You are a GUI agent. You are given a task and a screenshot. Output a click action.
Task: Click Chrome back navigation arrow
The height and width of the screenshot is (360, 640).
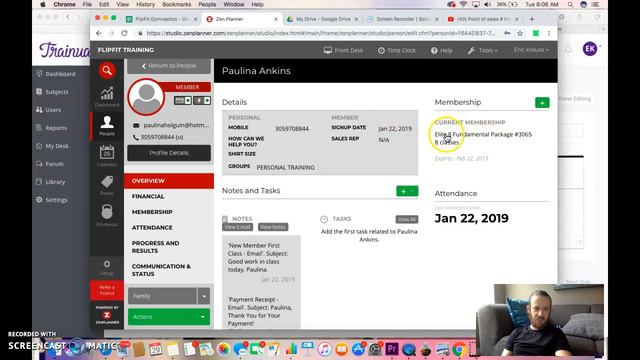point(99,33)
